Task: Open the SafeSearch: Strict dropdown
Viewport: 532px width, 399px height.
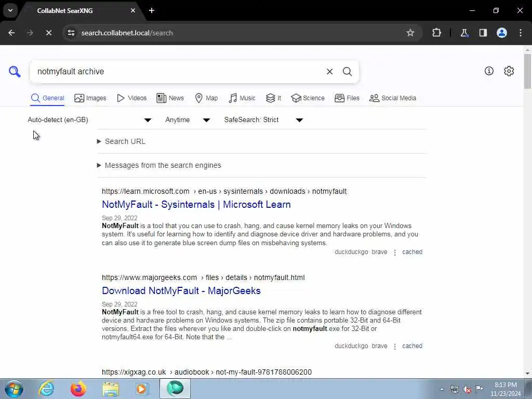Action: click(263, 120)
